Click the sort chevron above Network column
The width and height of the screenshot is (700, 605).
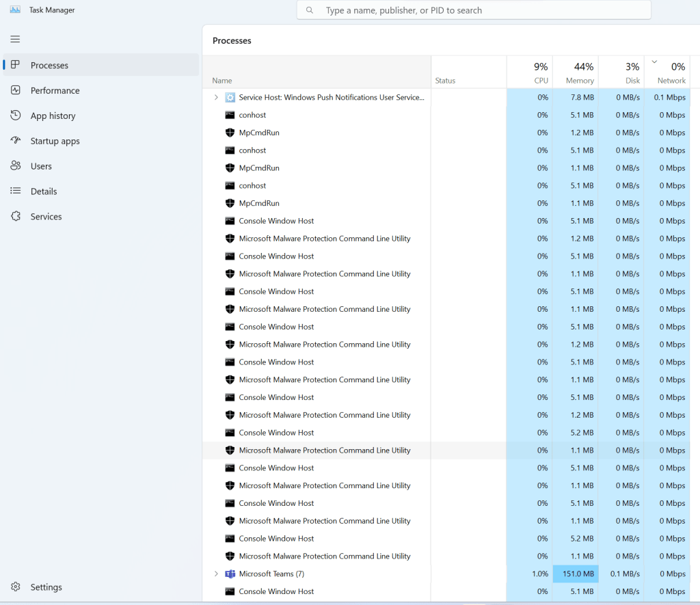654,62
